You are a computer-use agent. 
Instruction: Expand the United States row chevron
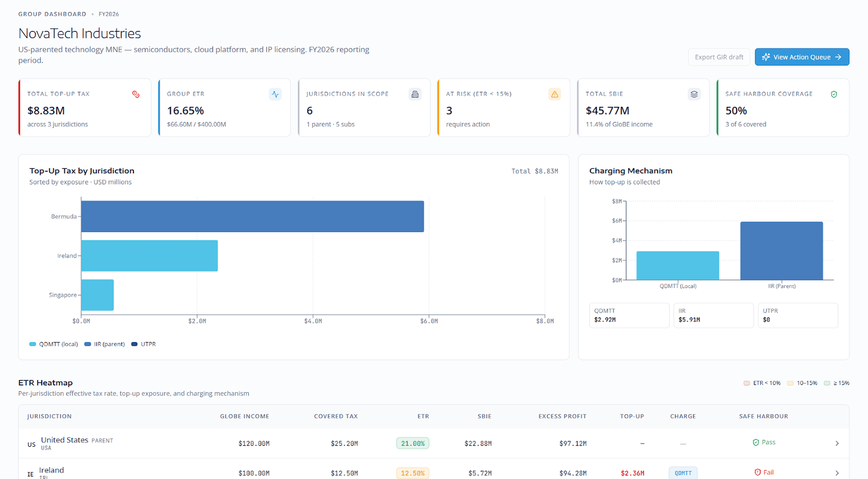(837, 443)
